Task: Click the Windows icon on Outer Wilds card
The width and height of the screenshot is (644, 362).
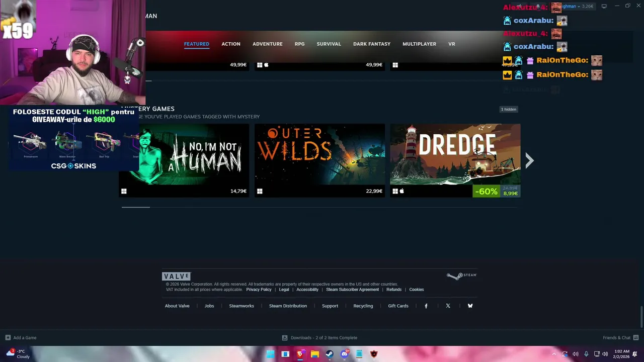Action: tap(260, 191)
